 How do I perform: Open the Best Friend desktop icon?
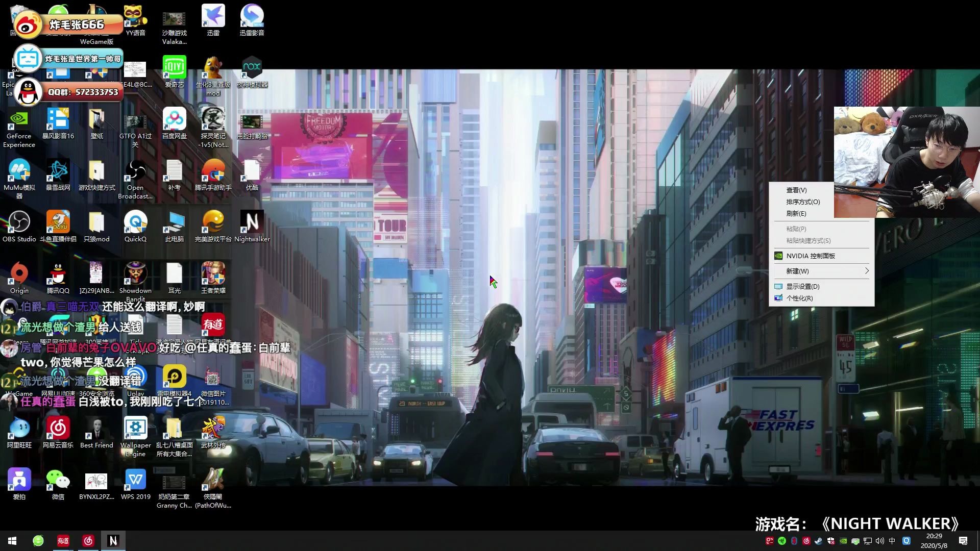(96, 433)
